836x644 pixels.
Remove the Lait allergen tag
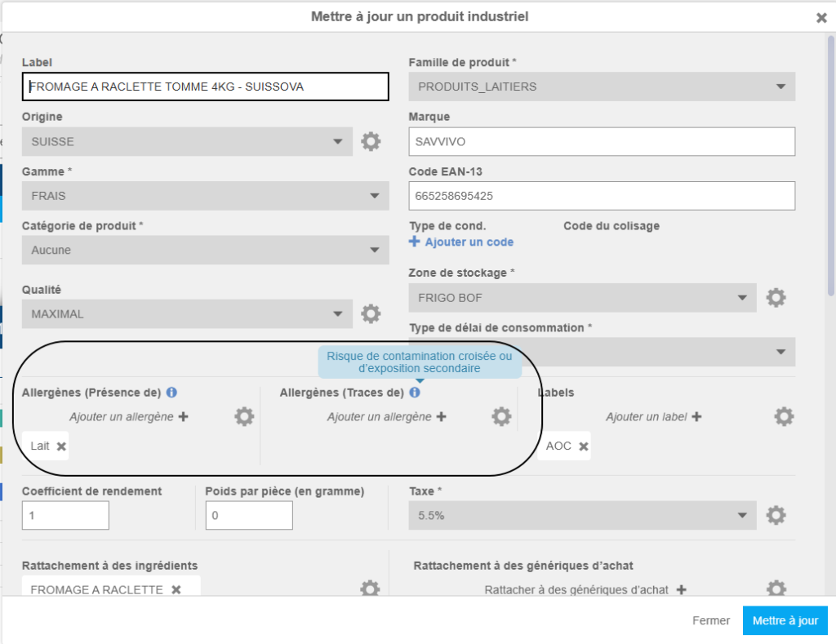tap(61, 446)
